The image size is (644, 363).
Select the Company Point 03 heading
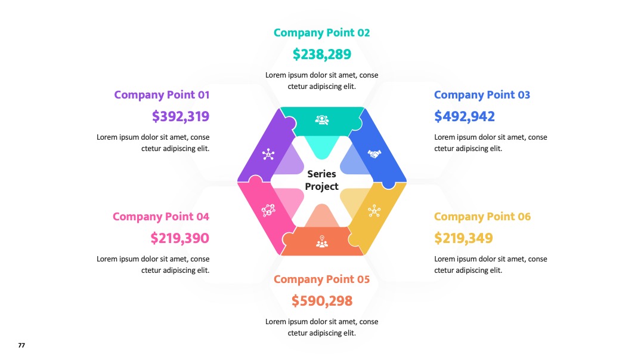[482, 95]
